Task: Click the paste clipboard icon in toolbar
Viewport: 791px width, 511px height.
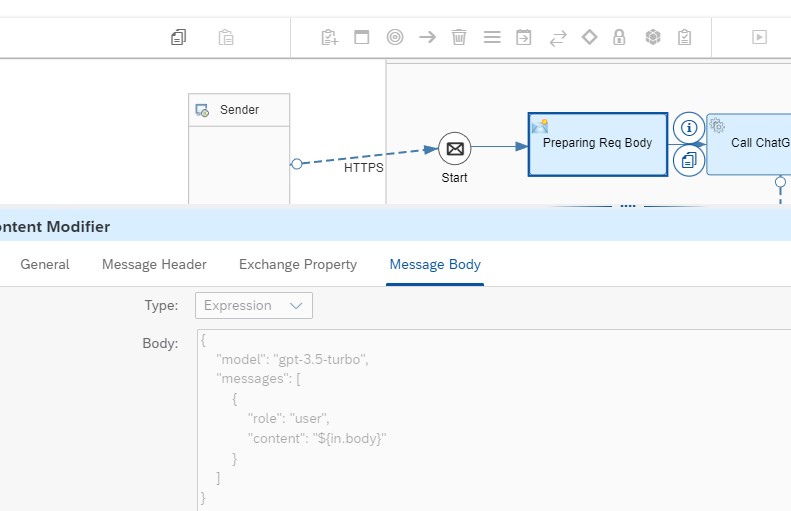Action: click(x=227, y=37)
